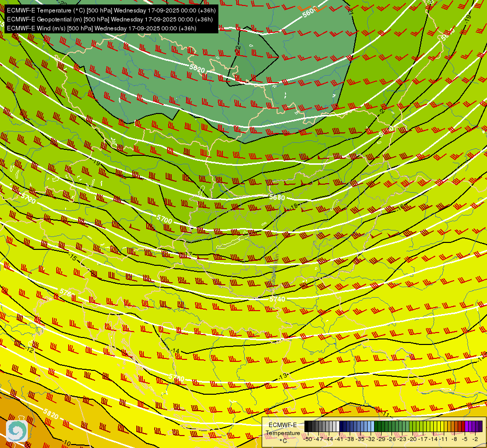Click the 5600 geopotential contour label
The width and height of the screenshot is (487, 448).
309,13
